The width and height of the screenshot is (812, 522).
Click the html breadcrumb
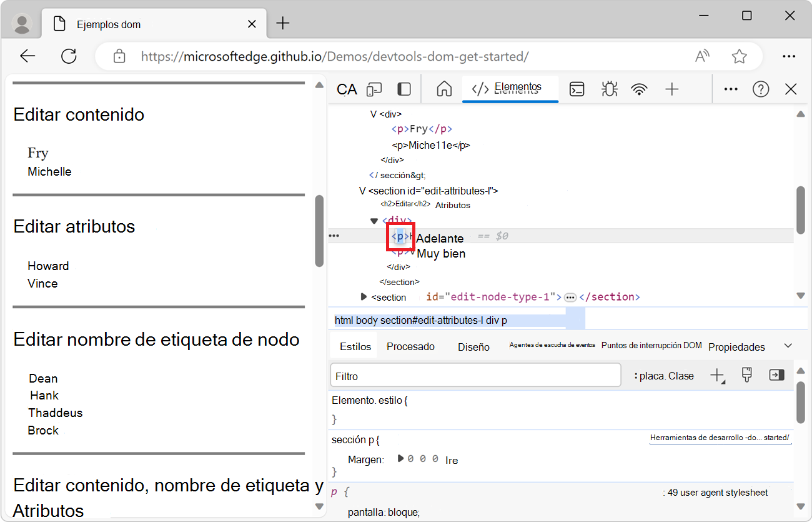(344, 320)
